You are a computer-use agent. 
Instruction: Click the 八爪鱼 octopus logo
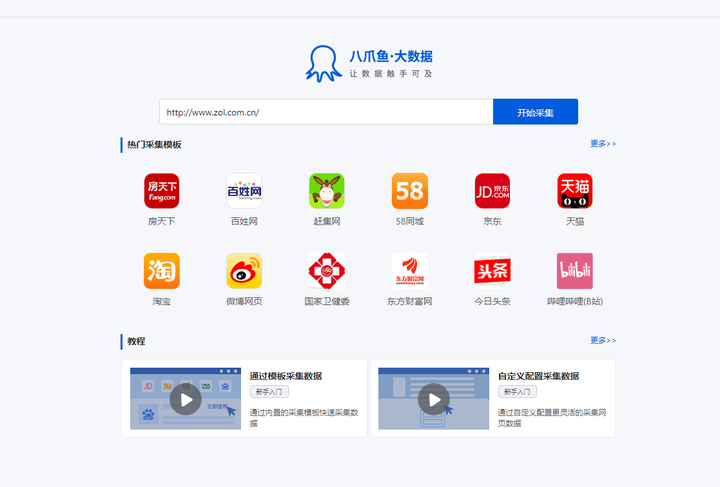(323, 64)
